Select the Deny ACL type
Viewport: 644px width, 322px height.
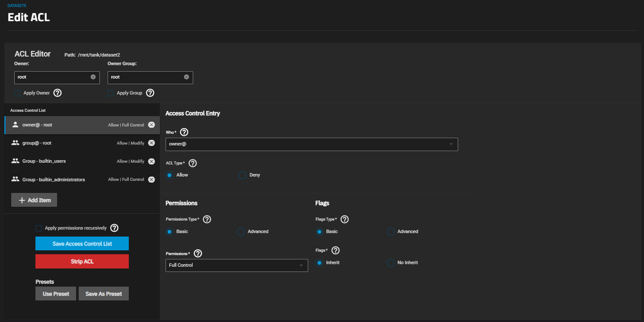click(242, 175)
